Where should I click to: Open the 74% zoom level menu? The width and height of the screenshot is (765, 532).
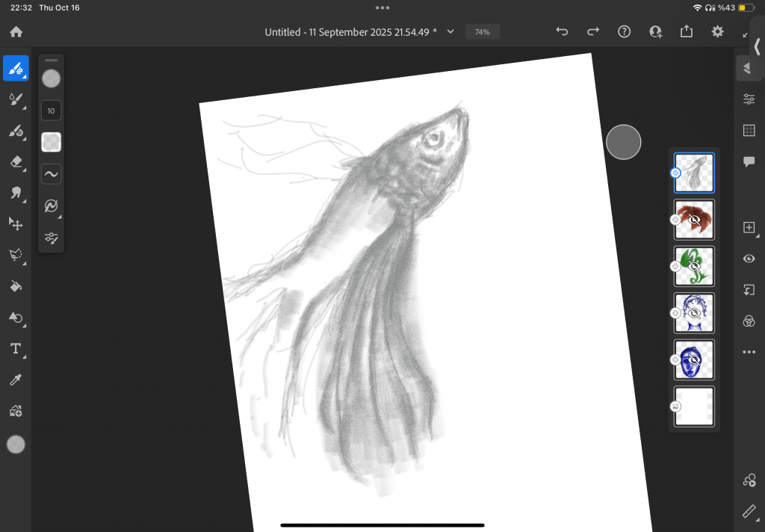coord(482,32)
